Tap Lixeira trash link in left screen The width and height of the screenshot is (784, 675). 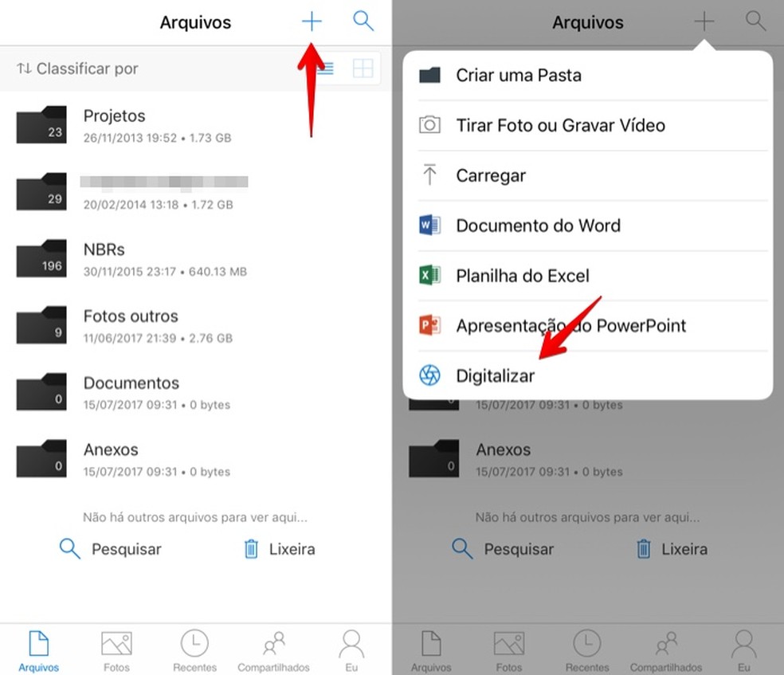click(280, 549)
